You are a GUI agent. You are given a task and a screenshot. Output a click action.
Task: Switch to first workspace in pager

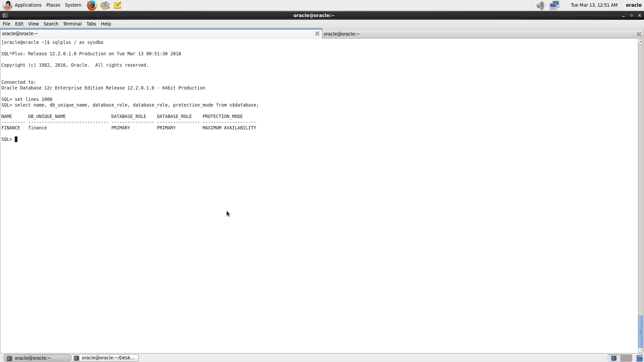pos(614,358)
